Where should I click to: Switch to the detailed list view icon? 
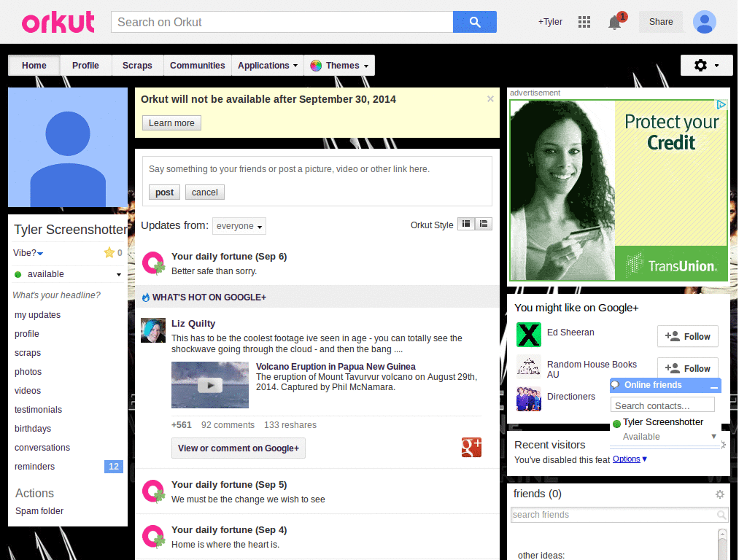[x=484, y=224]
